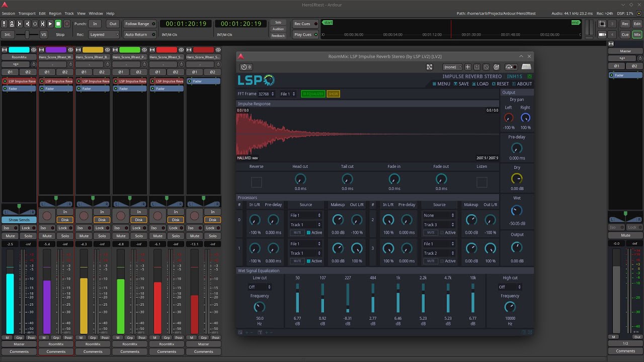
Task: Open the (none) preset dropdown
Action: click(x=452, y=67)
